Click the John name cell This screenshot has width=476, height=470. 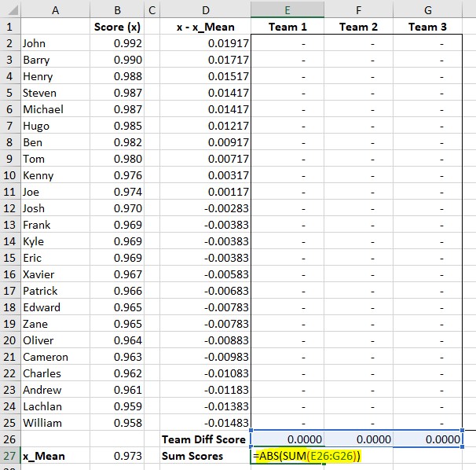click(x=54, y=43)
